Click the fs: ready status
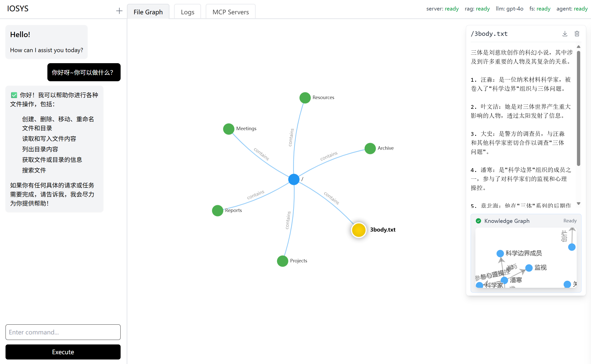591x364 pixels. (540, 9)
